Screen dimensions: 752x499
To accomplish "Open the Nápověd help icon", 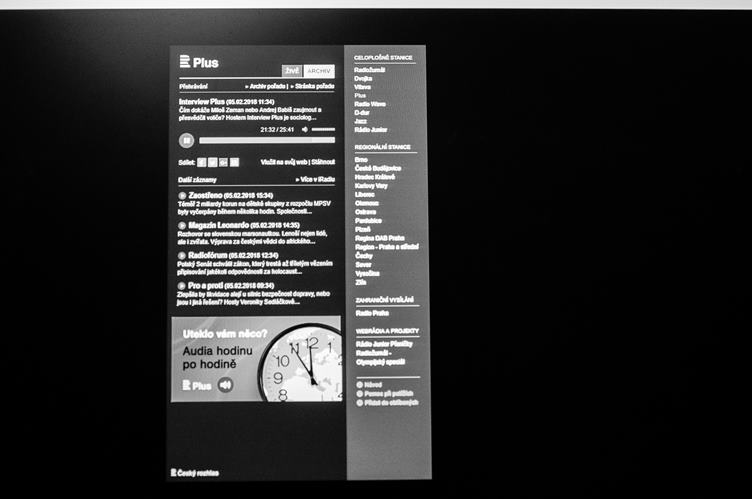I will click(360, 385).
